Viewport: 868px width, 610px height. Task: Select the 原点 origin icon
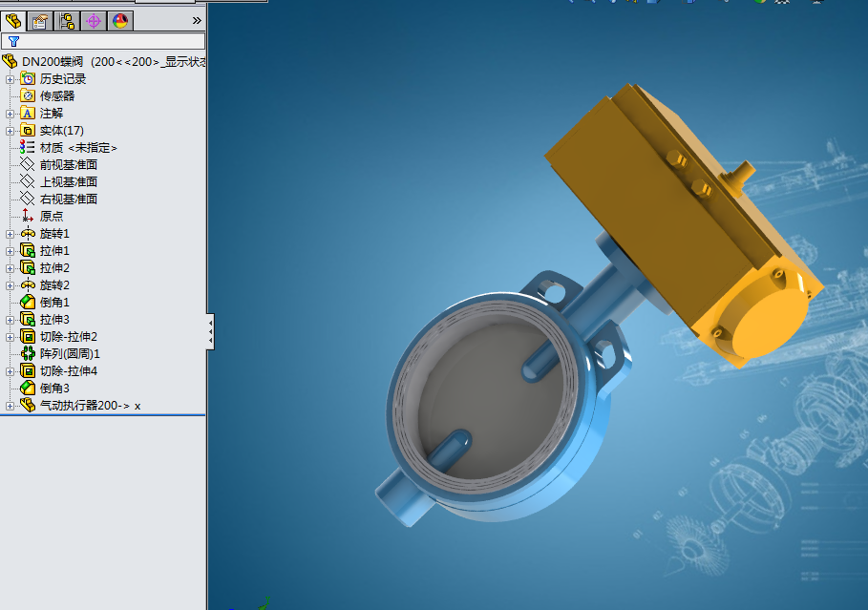pyautogui.click(x=28, y=216)
